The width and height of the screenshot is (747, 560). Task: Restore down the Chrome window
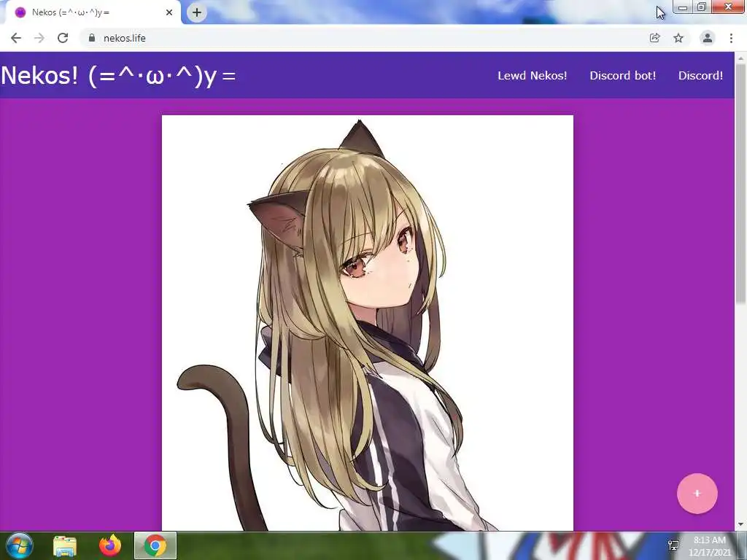(x=702, y=7)
